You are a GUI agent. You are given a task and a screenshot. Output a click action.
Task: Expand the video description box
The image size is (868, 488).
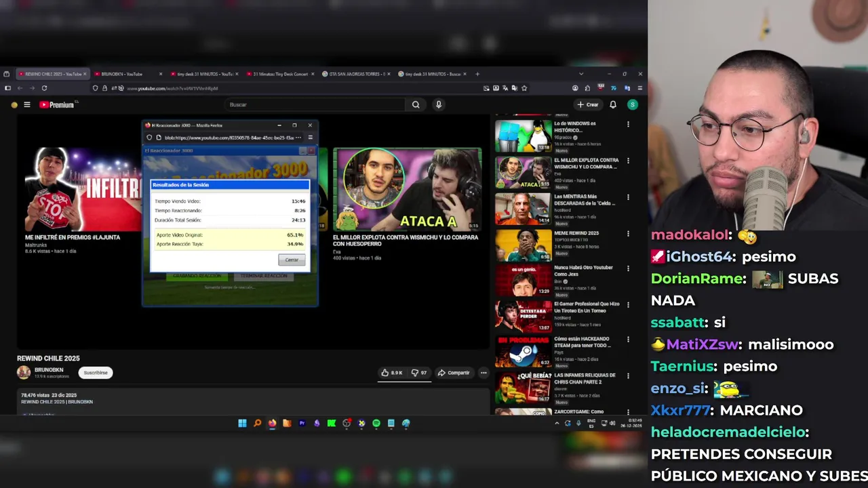pos(253,402)
